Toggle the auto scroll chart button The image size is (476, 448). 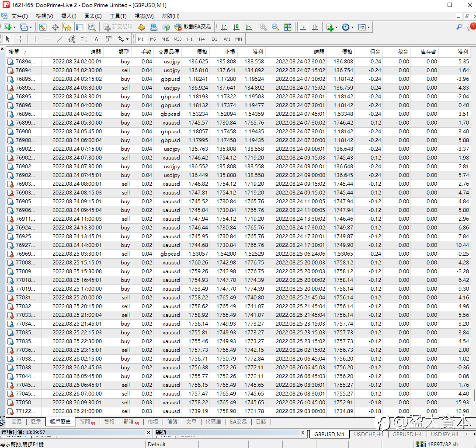tap(302, 27)
